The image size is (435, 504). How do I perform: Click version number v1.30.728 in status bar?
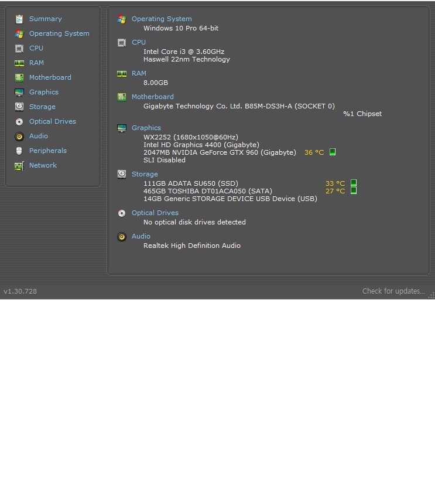click(x=20, y=291)
